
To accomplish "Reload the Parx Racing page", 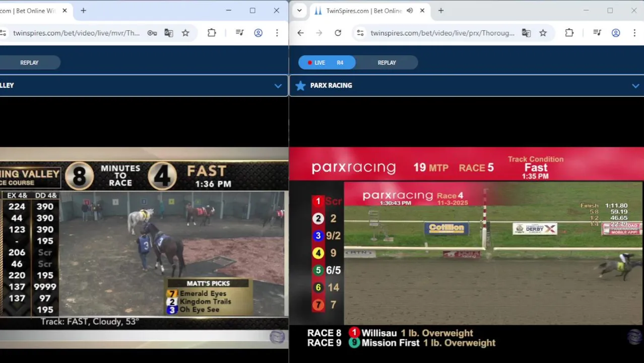I will click(x=338, y=33).
